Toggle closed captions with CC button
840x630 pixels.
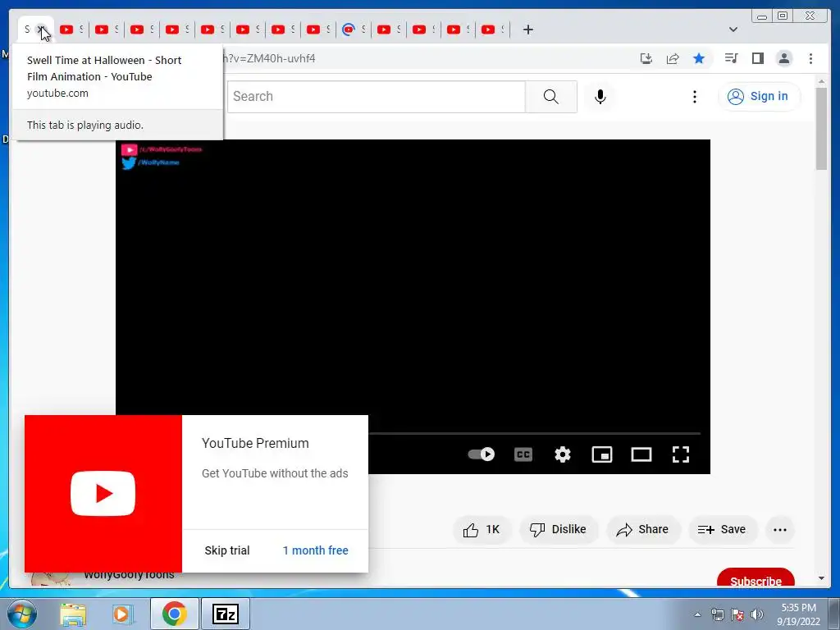(523, 454)
